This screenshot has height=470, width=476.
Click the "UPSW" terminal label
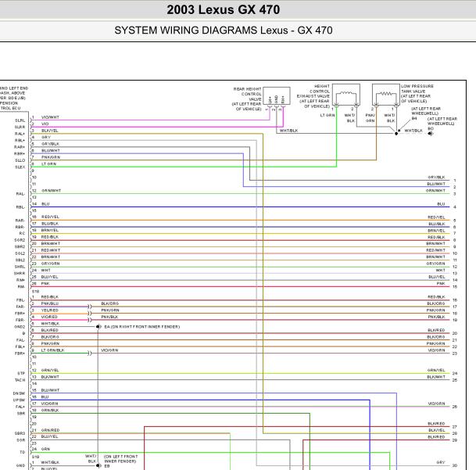[x=19, y=400]
